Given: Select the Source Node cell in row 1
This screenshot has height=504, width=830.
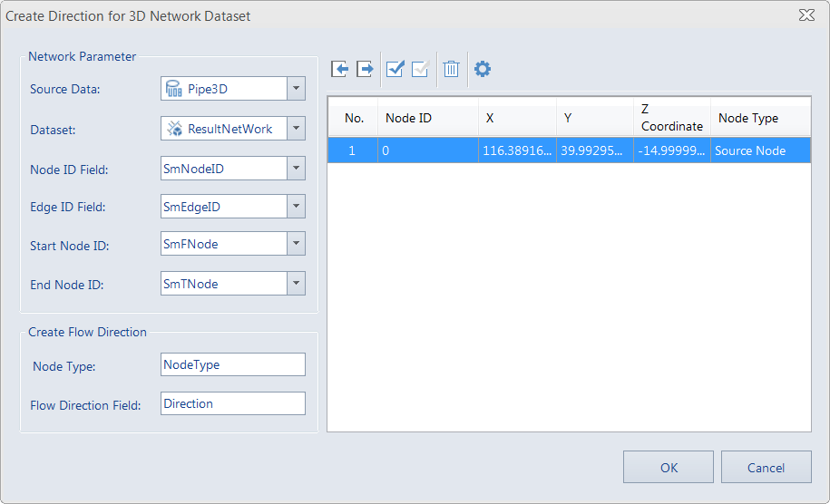Looking at the screenshot, I should [x=760, y=150].
